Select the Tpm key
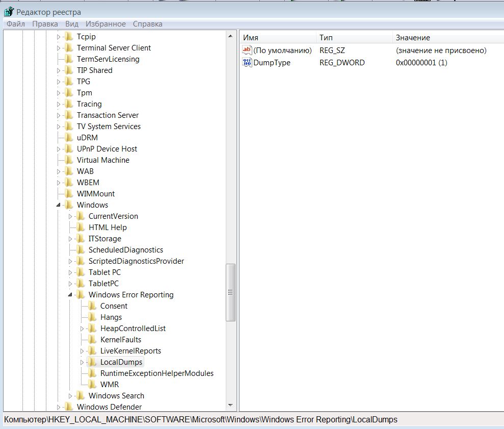 (85, 93)
